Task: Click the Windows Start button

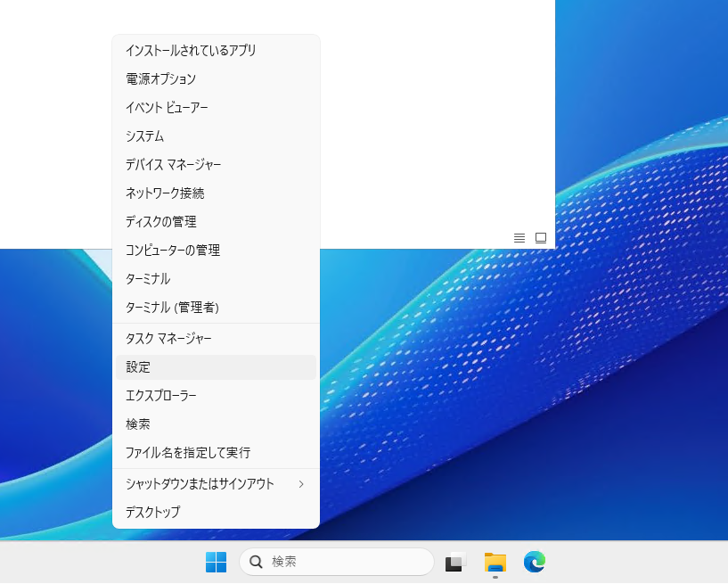Action: (x=216, y=562)
